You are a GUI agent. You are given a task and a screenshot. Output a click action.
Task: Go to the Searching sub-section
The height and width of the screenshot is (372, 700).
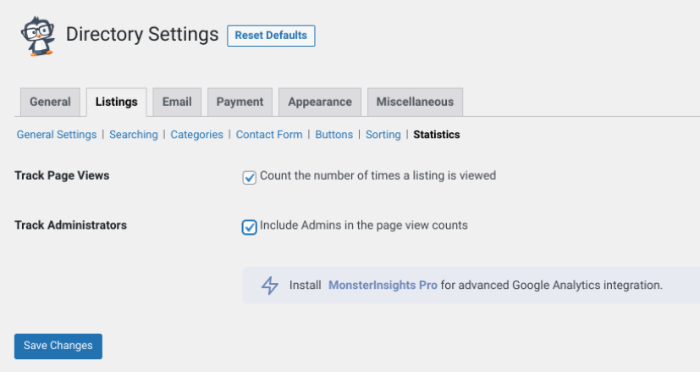133,134
